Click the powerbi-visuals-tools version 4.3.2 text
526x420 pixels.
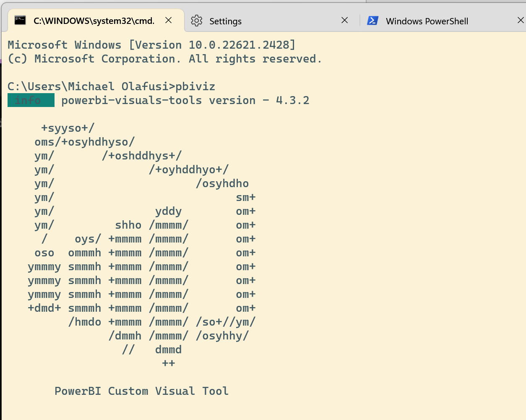(x=185, y=100)
